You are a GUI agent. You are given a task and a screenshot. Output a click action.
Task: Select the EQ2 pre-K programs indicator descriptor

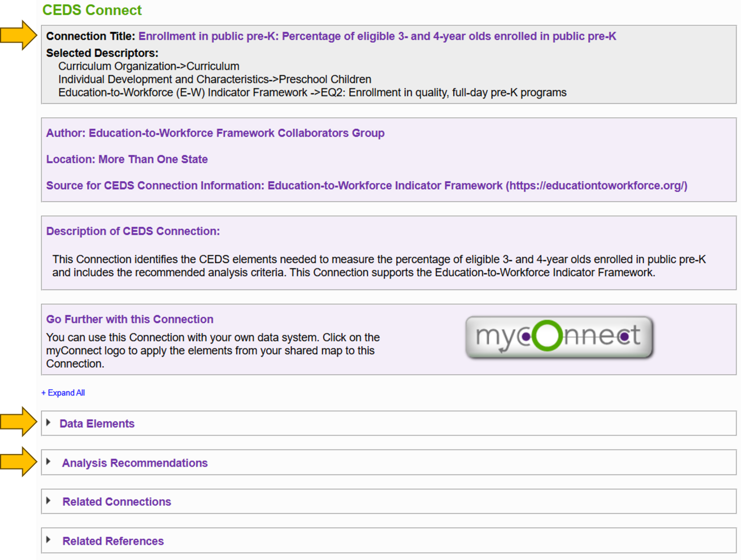[x=312, y=92]
